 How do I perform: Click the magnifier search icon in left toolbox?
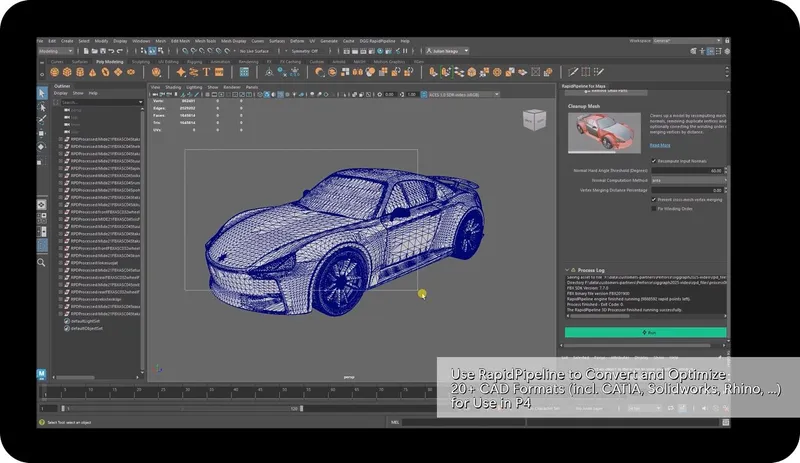pos(42,262)
